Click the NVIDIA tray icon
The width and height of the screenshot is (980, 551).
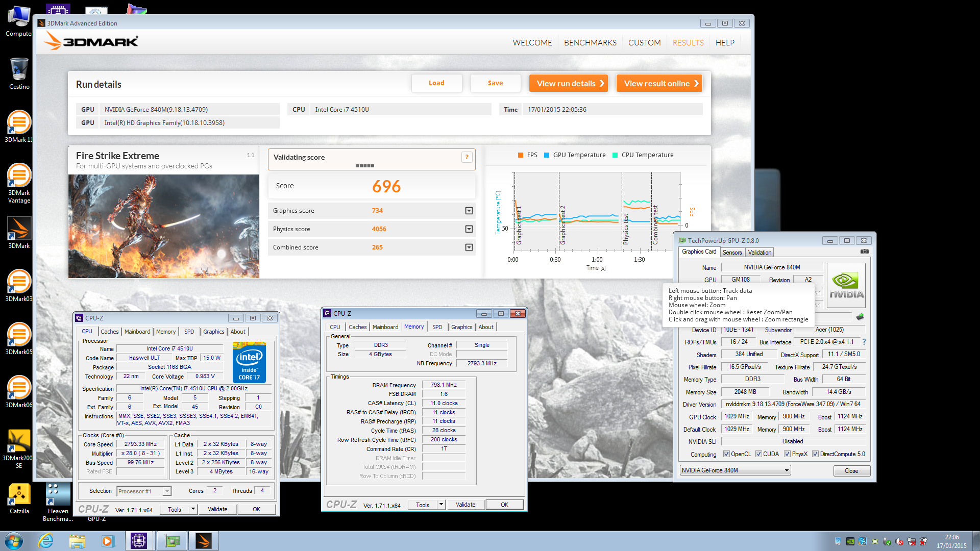(850, 541)
